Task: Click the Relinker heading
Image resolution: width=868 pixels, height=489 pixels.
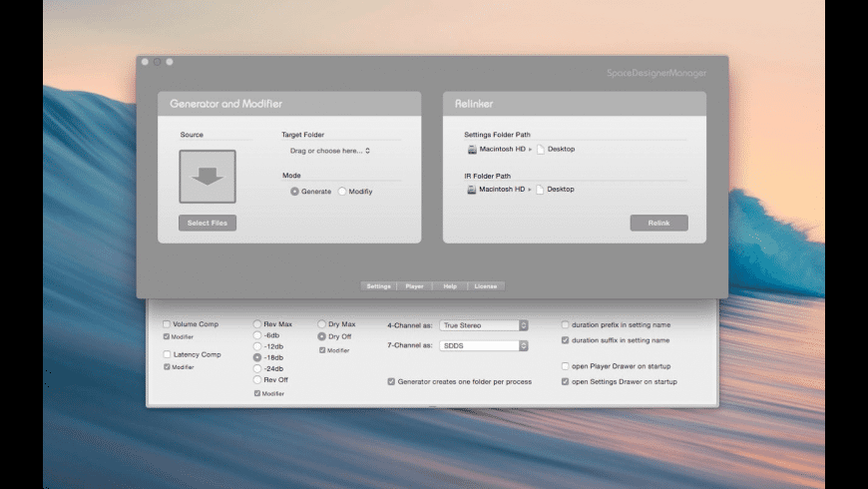Action: (474, 104)
